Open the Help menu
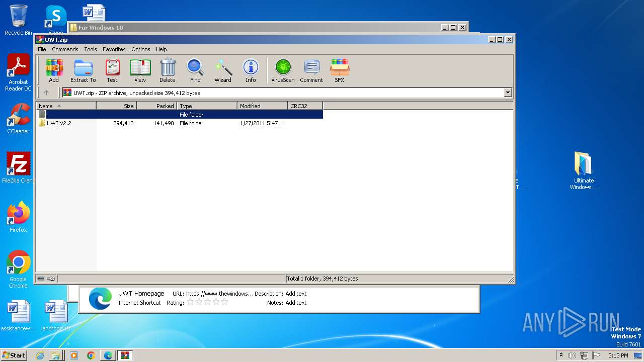 coord(161,49)
